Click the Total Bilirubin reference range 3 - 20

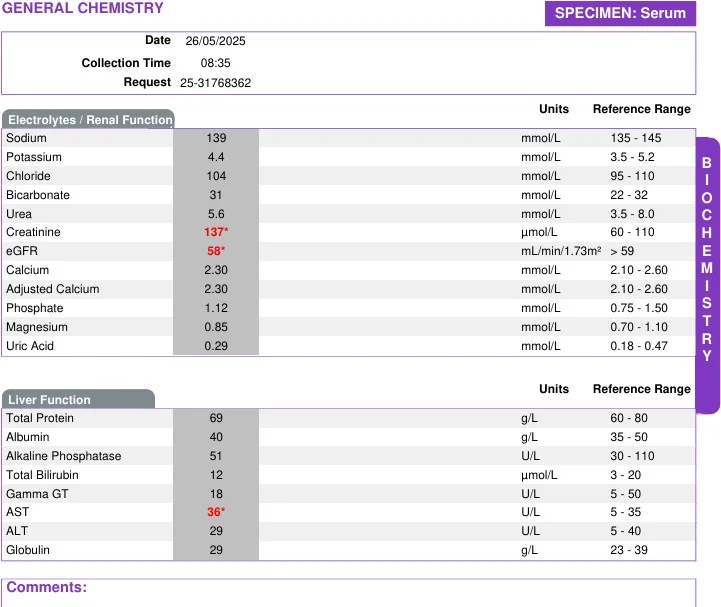point(626,475)
